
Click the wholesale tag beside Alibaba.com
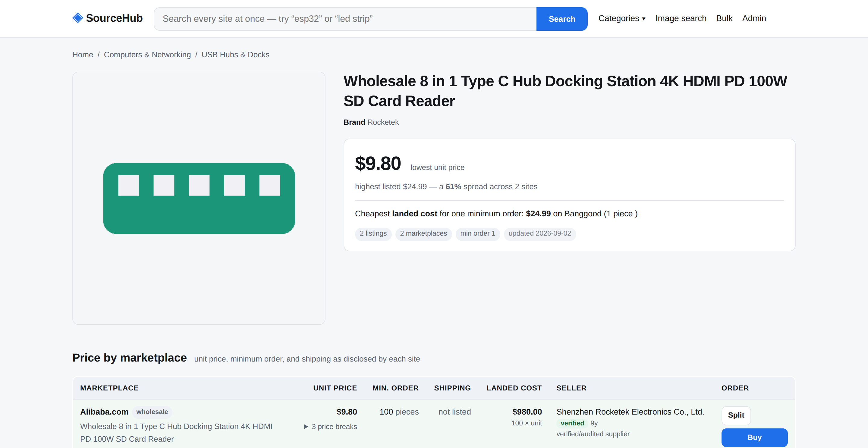[x=152, y=412]
